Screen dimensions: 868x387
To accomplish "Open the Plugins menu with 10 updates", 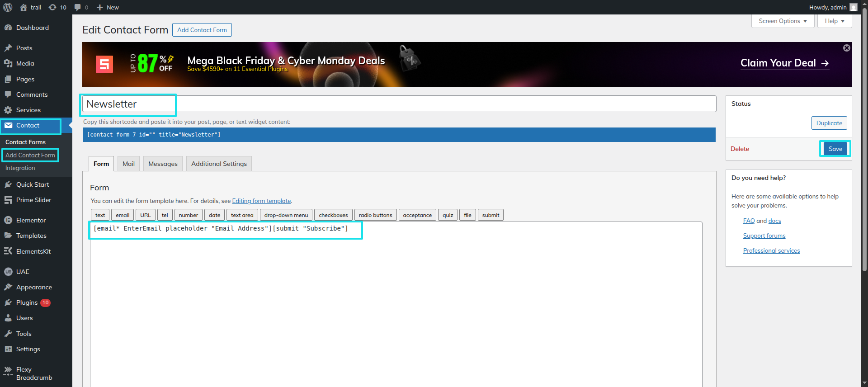I will coord(27,302).
